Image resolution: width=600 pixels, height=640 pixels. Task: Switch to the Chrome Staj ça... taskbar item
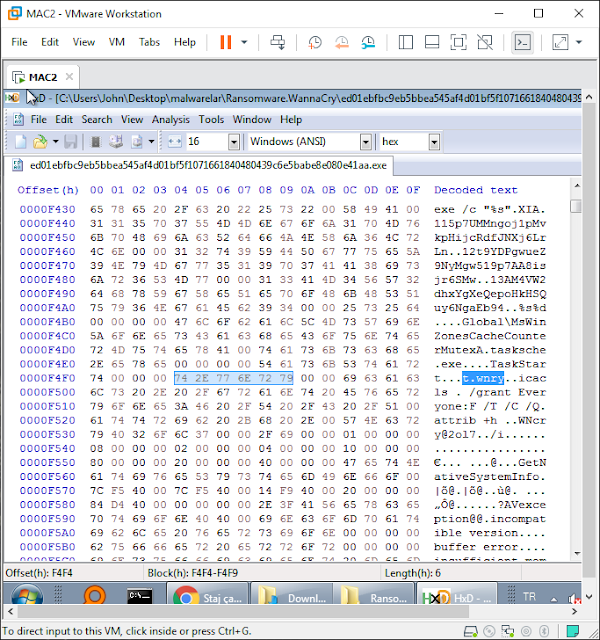click(x=208, y=595)
